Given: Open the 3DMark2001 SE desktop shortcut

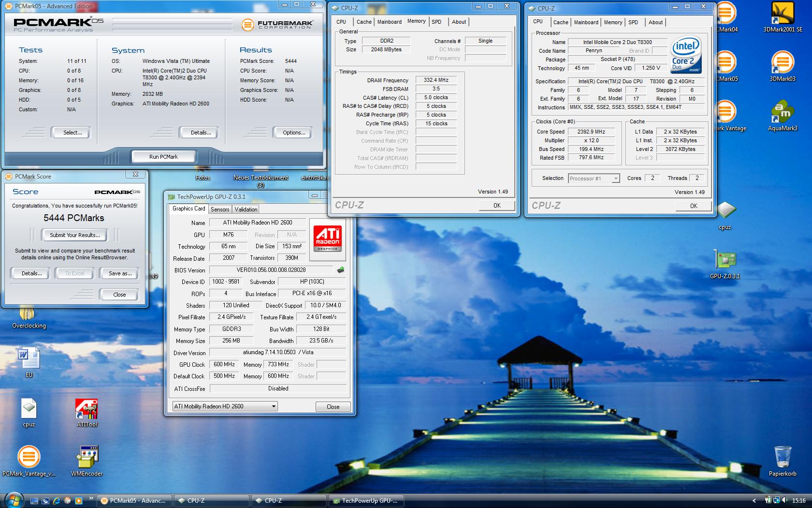Looking at the screenshot, I should tap(783, 17).
